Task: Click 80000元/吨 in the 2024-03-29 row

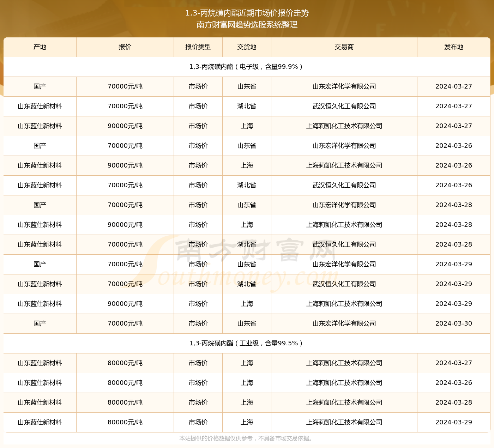Action: point(125,422)
